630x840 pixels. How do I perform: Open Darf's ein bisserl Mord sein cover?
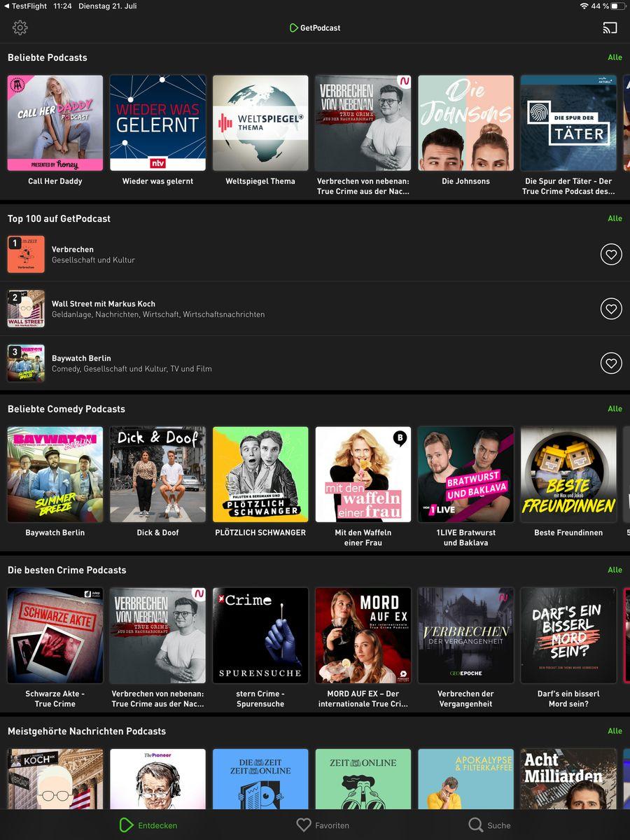[568, 636]
